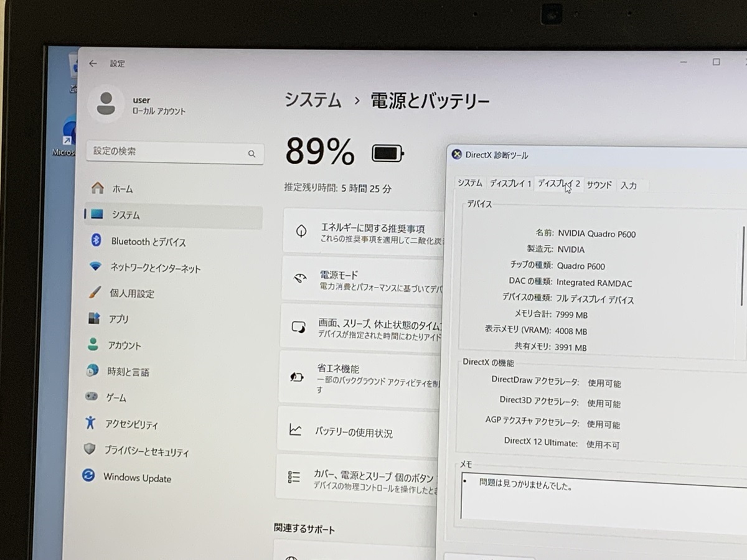747x560 pixels.
Task: Click the ホーム home icon in sidebar
Action: click(97, 188)
